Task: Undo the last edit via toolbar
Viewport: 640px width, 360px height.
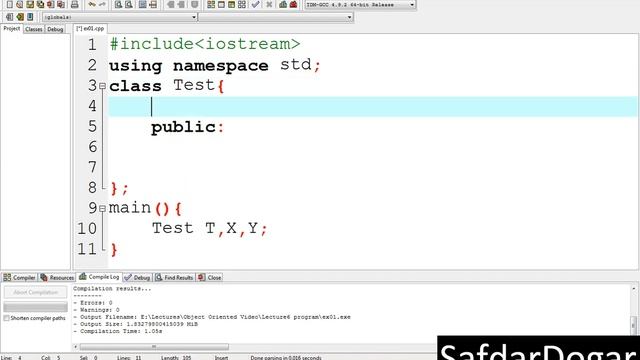Action: (92, 4)
